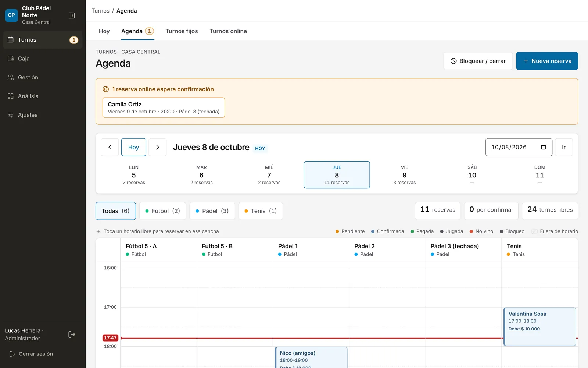Select Lunes 5 in week strip
The image size is (588, 368).
click(134, 175)
